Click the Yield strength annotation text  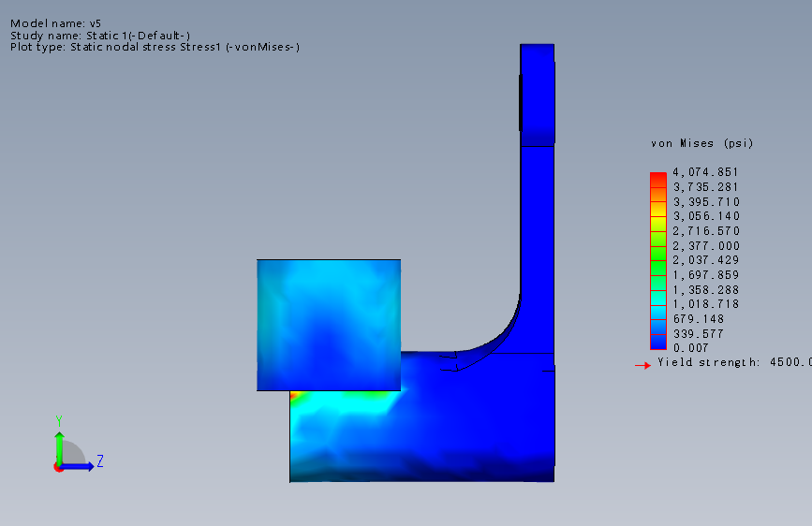pos(735,362)
